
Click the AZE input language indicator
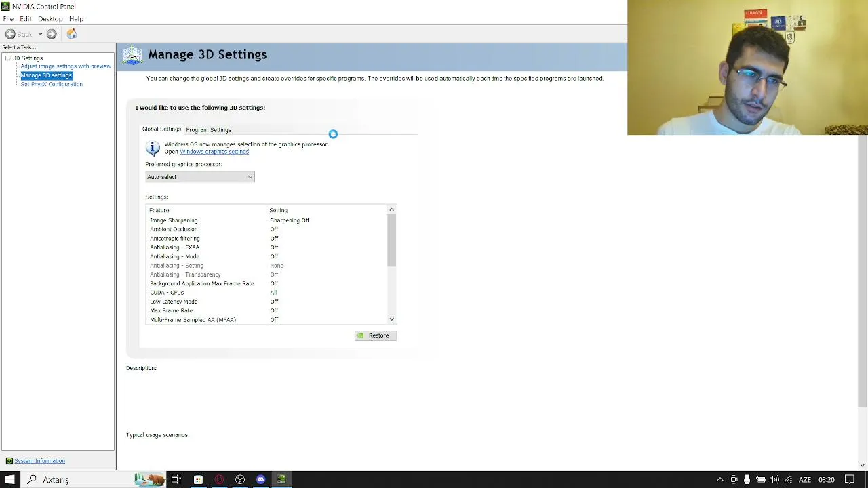[x=805, y=480]
